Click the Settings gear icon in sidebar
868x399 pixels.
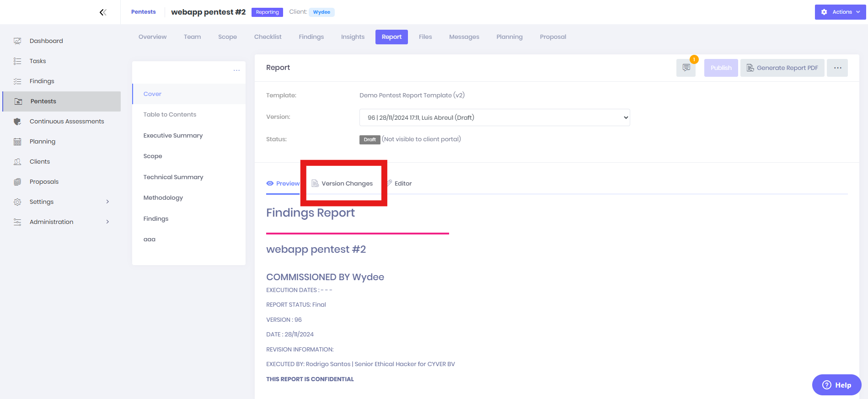click(x=17, y=202)
